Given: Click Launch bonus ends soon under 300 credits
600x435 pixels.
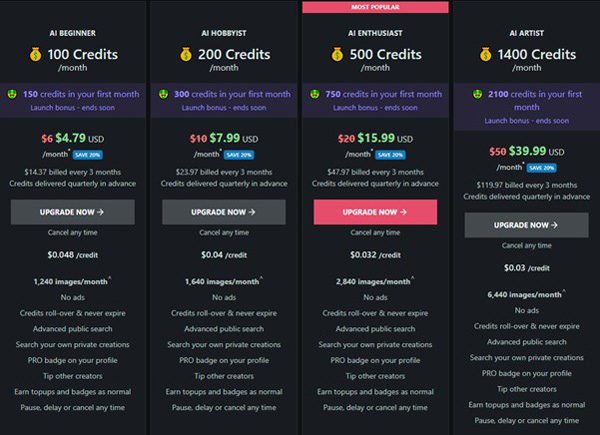Looking at the screenshot, I should coord(223,109).
